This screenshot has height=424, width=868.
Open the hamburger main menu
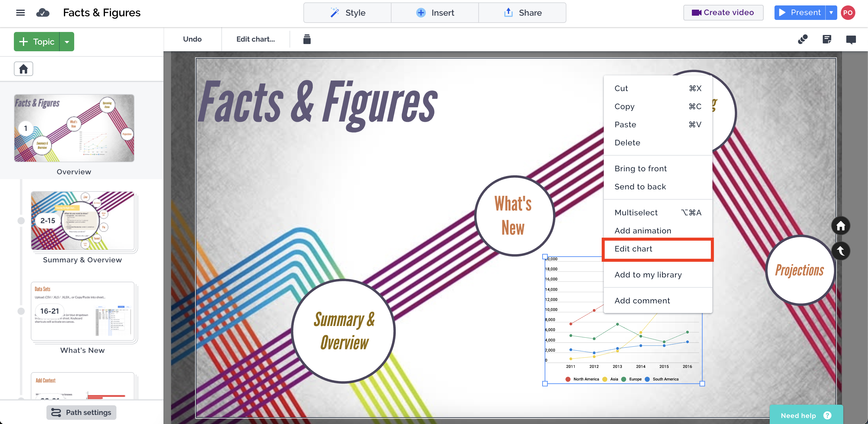click(x=20, y=13)
